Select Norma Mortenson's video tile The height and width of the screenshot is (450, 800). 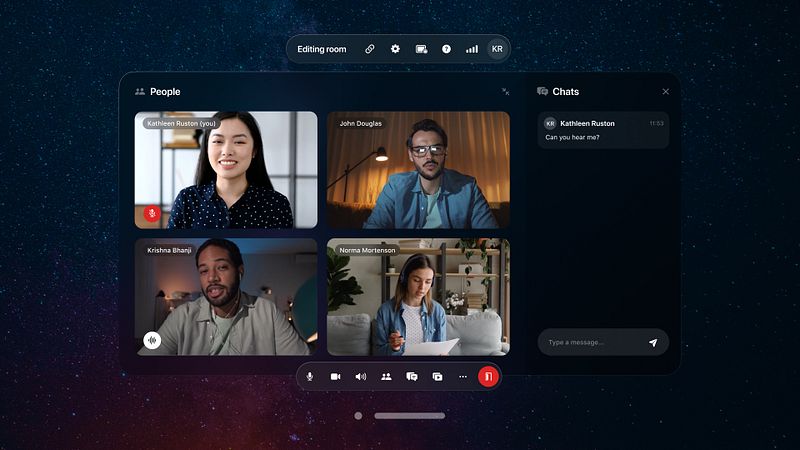coord(418,297)
